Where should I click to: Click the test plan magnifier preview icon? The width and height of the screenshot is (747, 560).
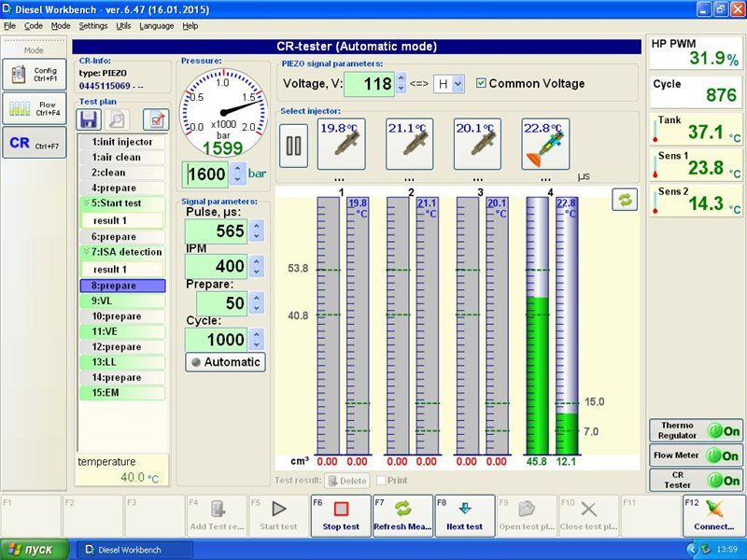click(117, 119)
